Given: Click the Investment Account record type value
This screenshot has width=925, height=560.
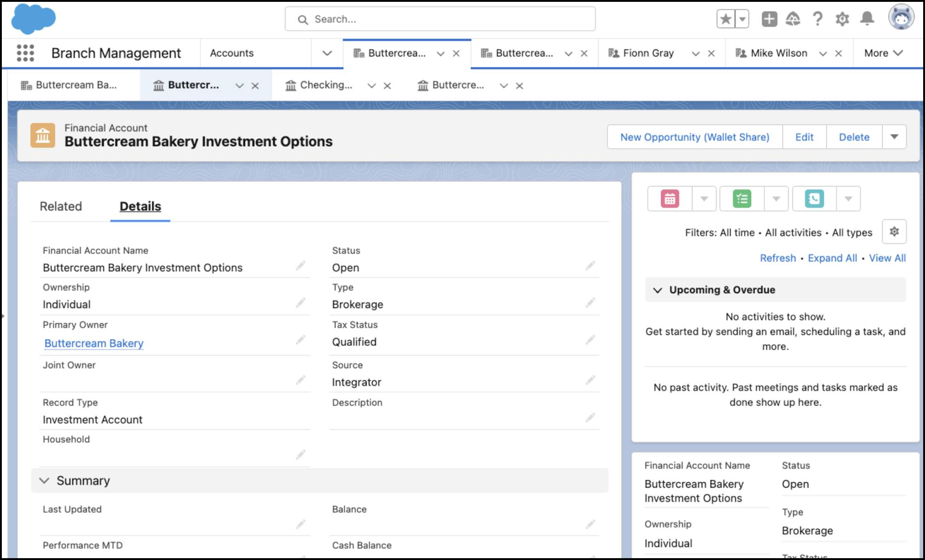Looking at the screenshot, I should [93, 420].
